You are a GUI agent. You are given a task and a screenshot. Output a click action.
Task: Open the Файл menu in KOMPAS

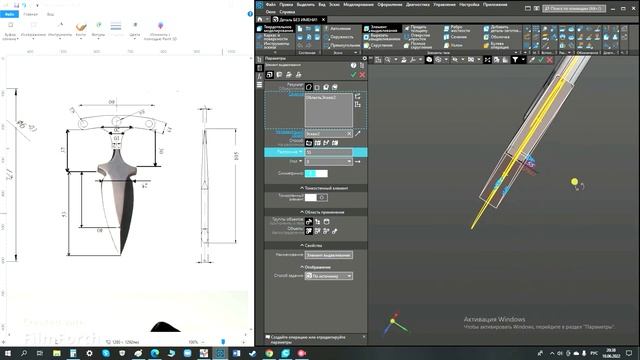tap(271, 4)
